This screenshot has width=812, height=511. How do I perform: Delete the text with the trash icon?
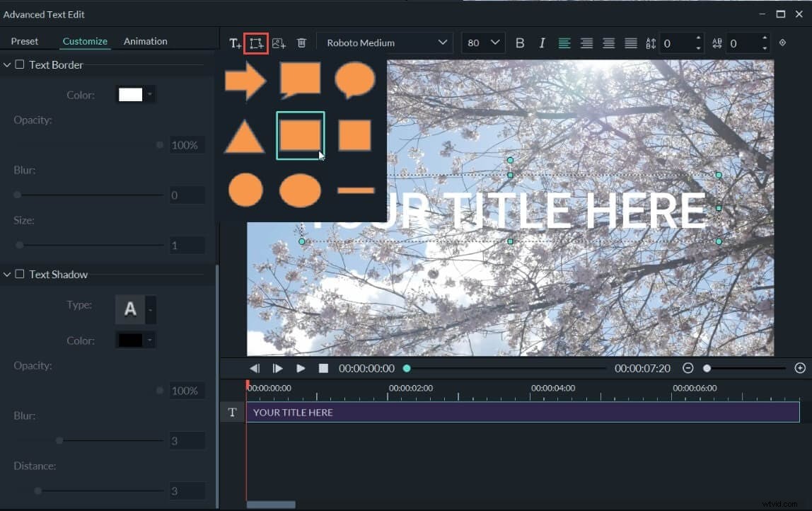click(301, 42)
